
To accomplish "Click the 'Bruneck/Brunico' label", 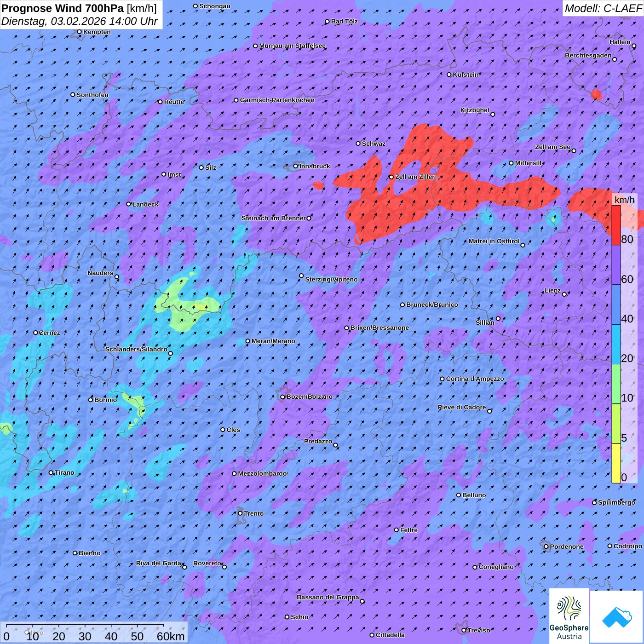I will tap(432, 305).
